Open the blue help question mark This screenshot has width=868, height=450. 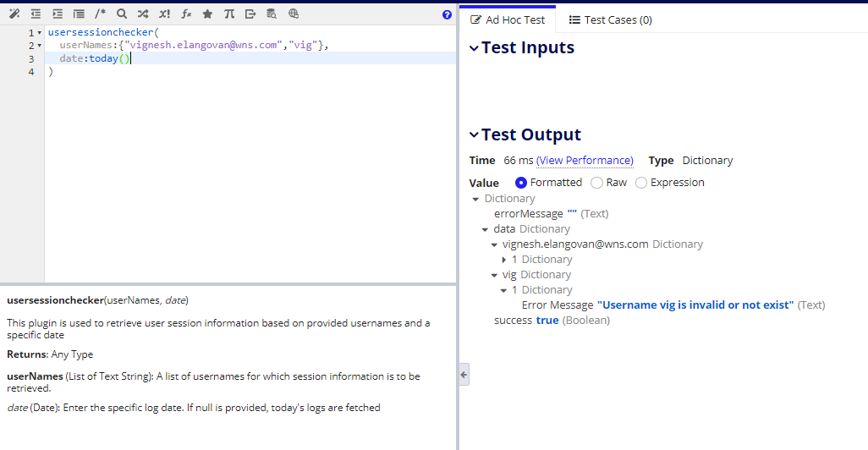(448, 15)
